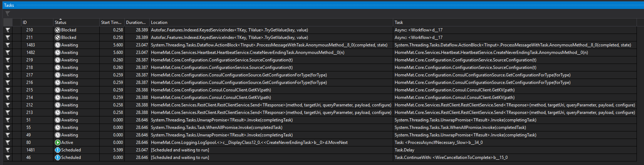Select HeartbeatService location cell in row 1482
The width and height of the screenshot is (644, 165).
(x=271, y=52)
